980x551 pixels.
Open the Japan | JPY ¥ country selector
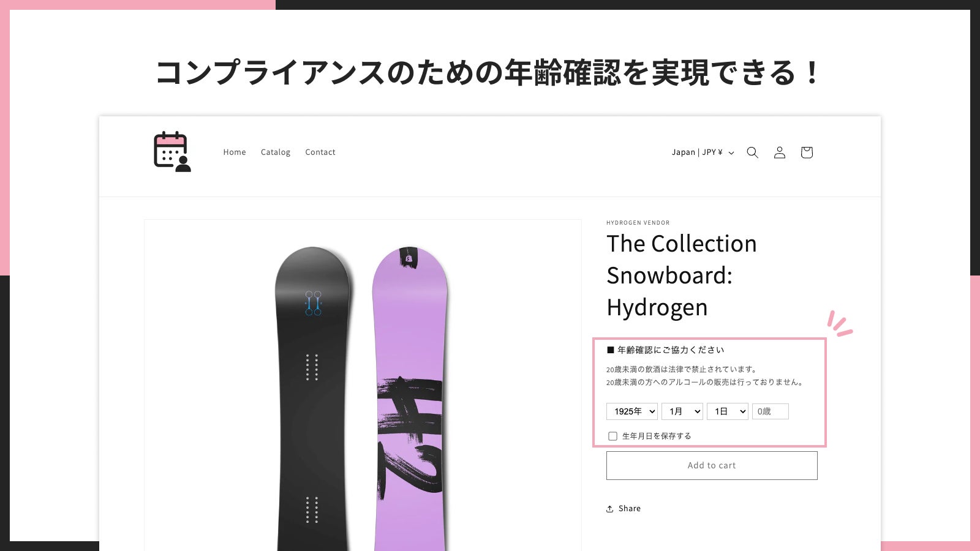click(703, 152)
